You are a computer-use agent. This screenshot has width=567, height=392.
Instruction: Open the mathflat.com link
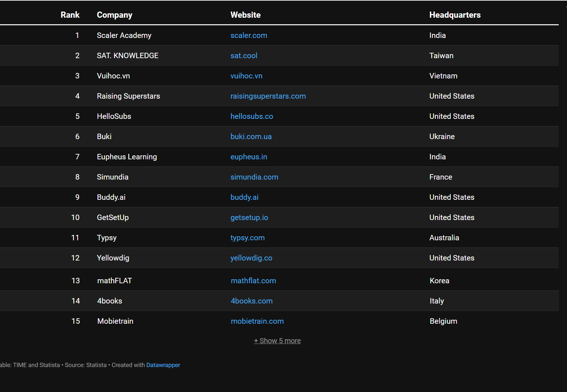pyautogui.click(x=253, y=281)
